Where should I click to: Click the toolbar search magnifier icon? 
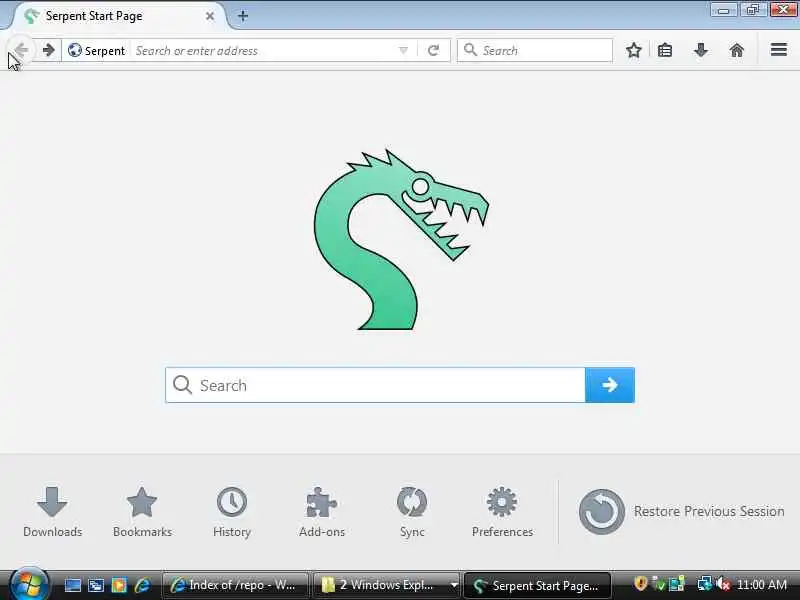(x=470, y=50)
